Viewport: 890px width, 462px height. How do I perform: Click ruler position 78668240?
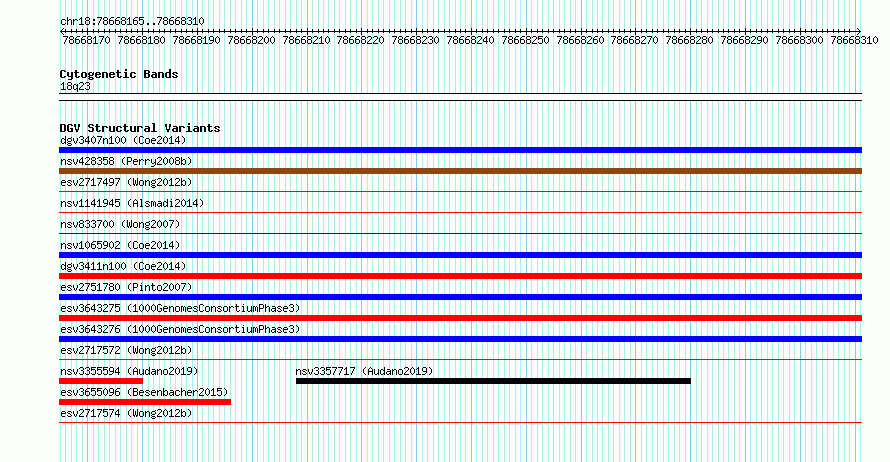471,41
